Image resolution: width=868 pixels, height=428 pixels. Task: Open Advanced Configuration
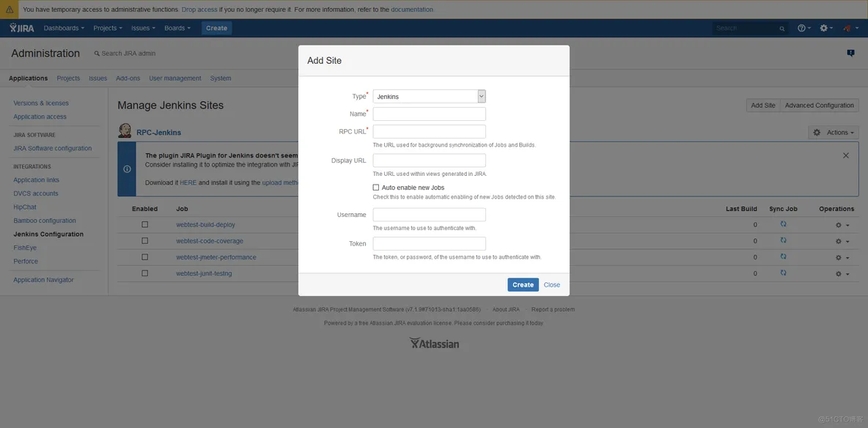tap(820, 106)
